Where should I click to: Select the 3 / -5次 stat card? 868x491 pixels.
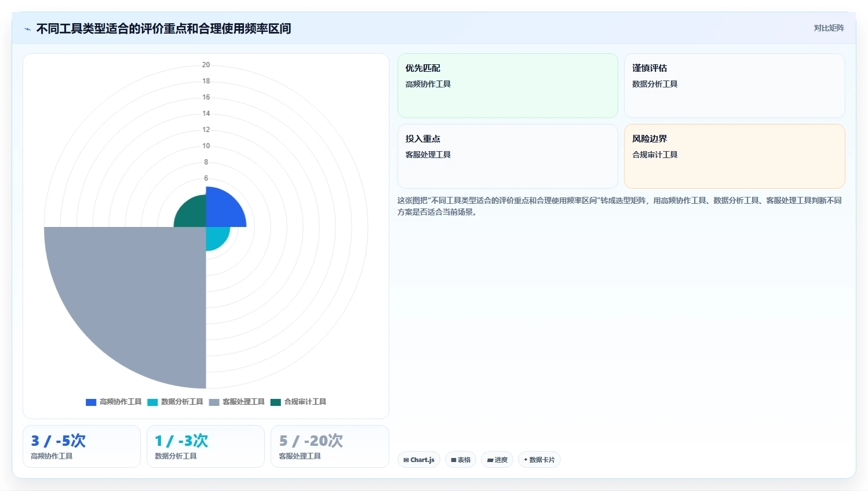coord(82,446)
